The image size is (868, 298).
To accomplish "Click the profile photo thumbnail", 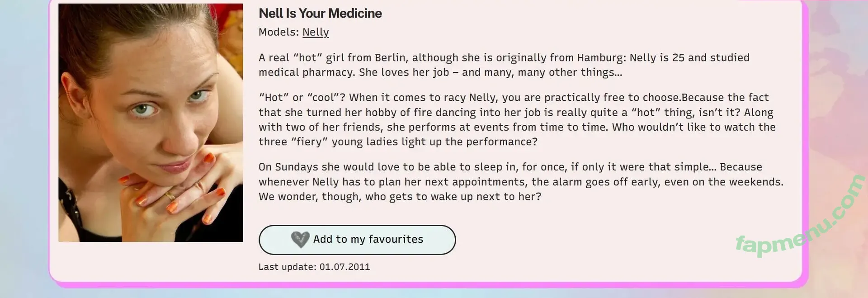I will point(151,123).
